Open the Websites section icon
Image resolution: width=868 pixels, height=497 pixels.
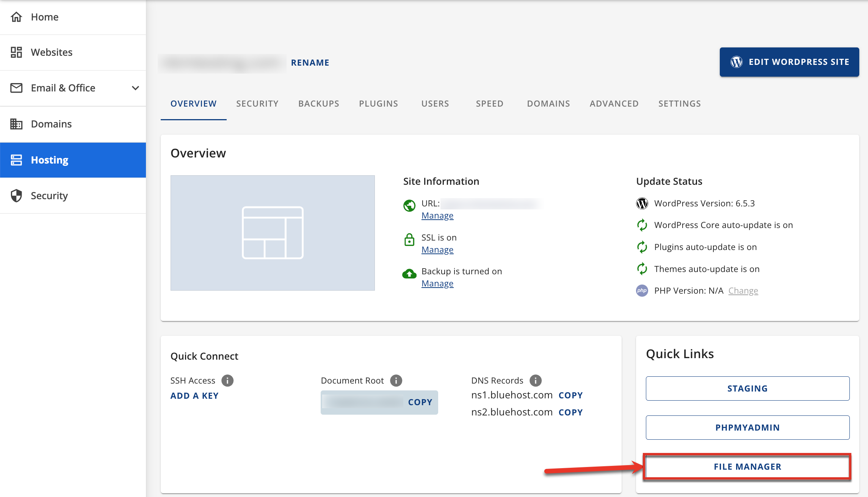16,52
